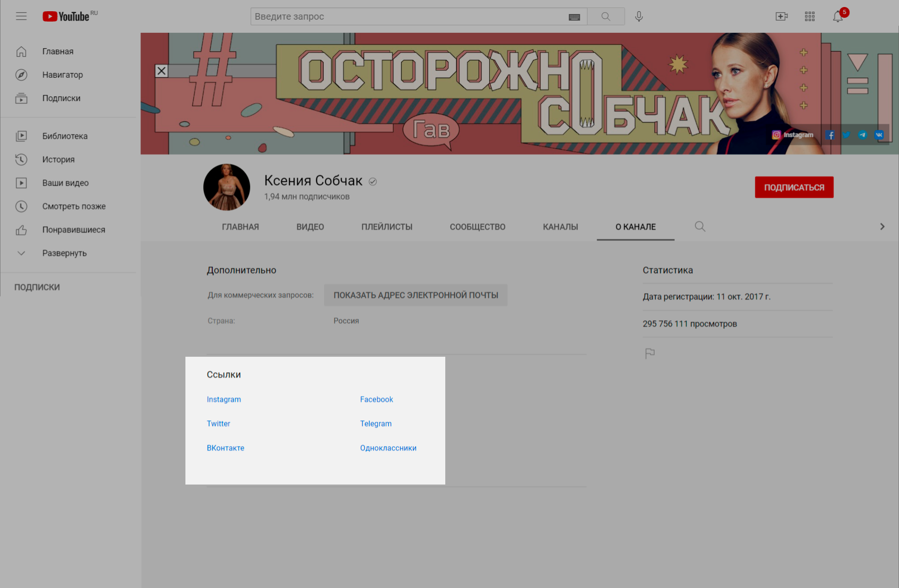The width and height of the screenshot is (899, 588).
Task: Click 1,94 млн подписчиков text
Action: pos(307,197)
